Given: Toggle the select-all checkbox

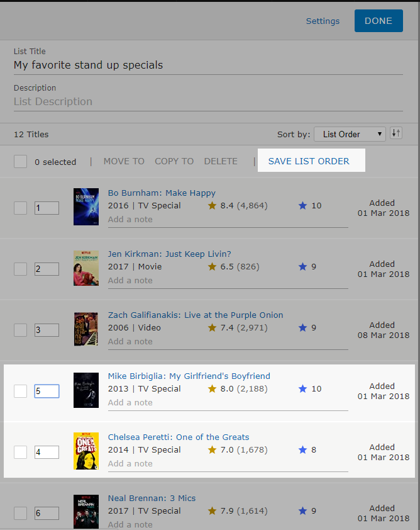Looking at the screenshot, I should tap(21, 161).
